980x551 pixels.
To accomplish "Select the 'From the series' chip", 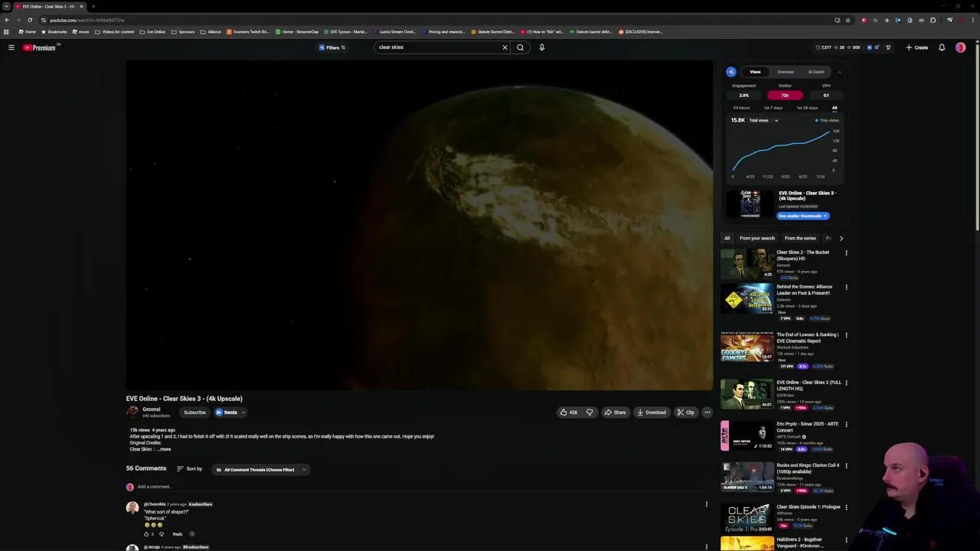I will [800, 238].
